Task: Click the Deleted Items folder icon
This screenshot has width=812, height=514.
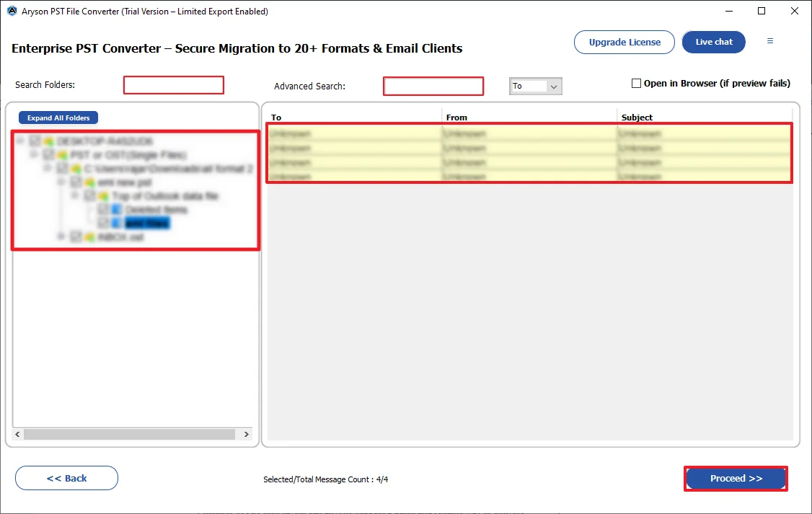Action: pyautogui.click(x=117, y=209)
